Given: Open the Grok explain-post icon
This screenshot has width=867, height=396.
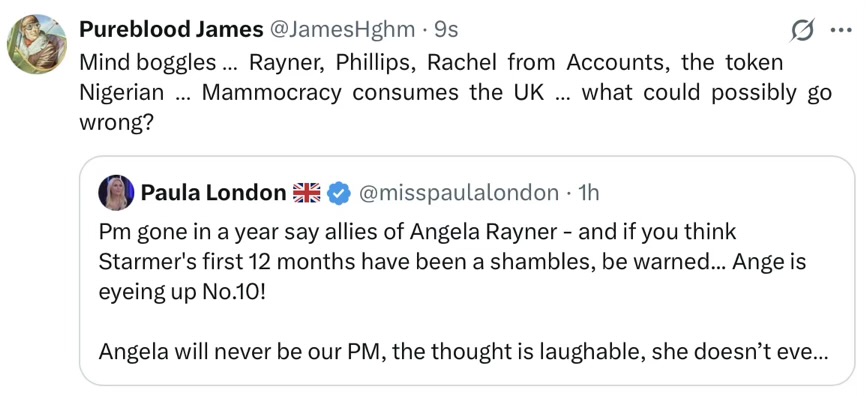Looking at the screenshot, I should click(801, 32).
